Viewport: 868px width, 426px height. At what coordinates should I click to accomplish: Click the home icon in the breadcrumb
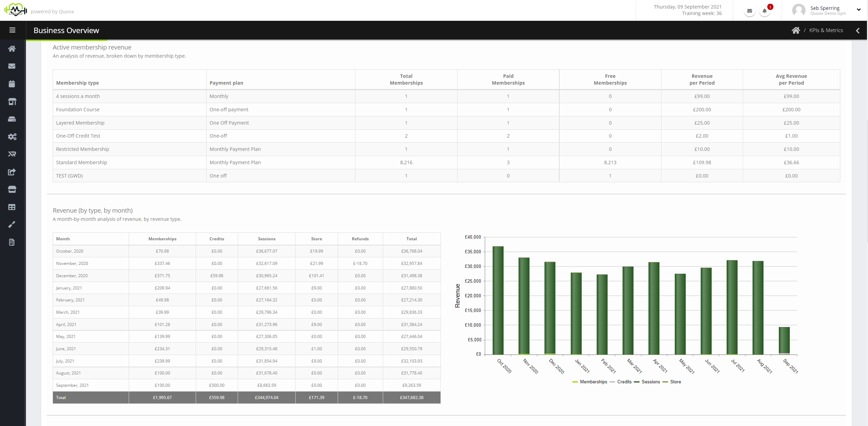[796, 30]
